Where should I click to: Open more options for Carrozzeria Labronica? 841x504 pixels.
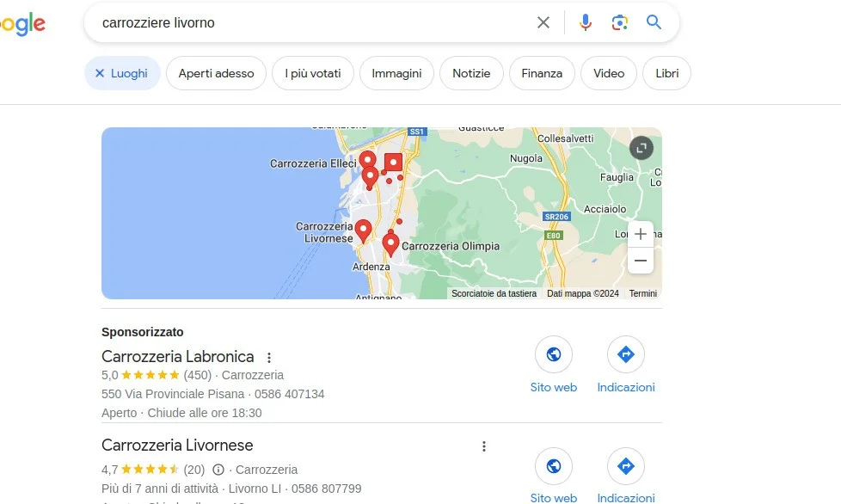(269, 357)
